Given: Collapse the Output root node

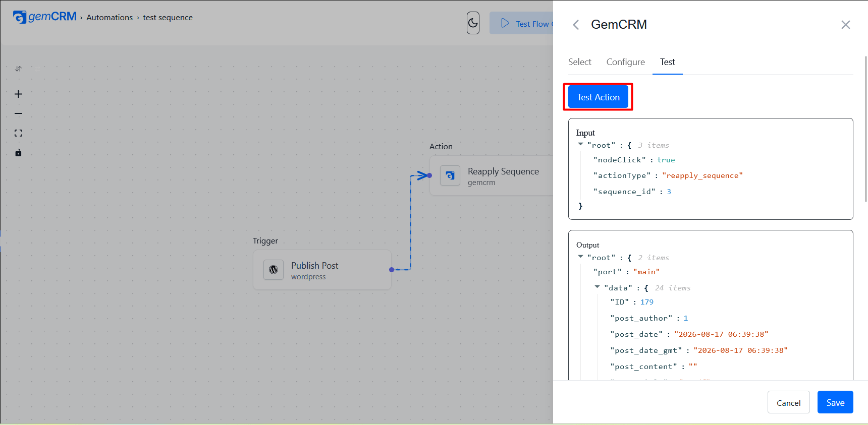Looking at the screenshot, I should [x=580, y=257].
